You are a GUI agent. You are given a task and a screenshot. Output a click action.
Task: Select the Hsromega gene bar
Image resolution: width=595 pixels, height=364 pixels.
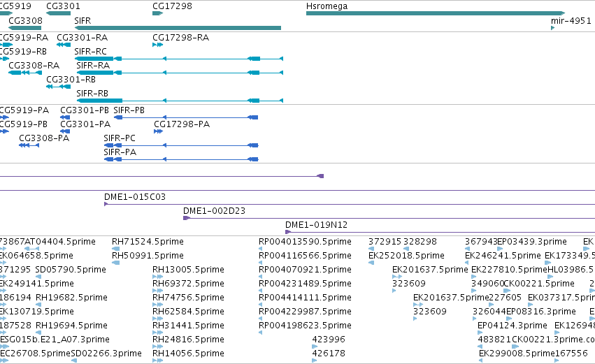click(436, 13)
